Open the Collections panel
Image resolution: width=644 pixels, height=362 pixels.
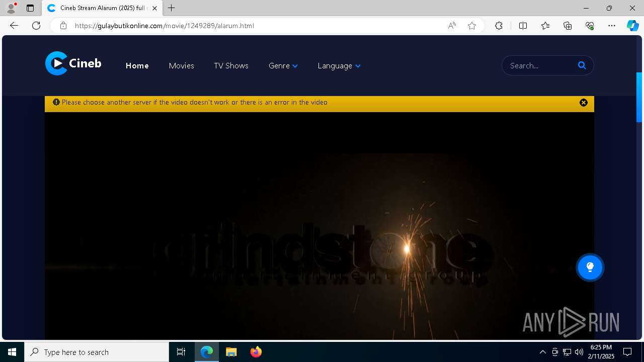pyautogui.click(x=568, y=26)
